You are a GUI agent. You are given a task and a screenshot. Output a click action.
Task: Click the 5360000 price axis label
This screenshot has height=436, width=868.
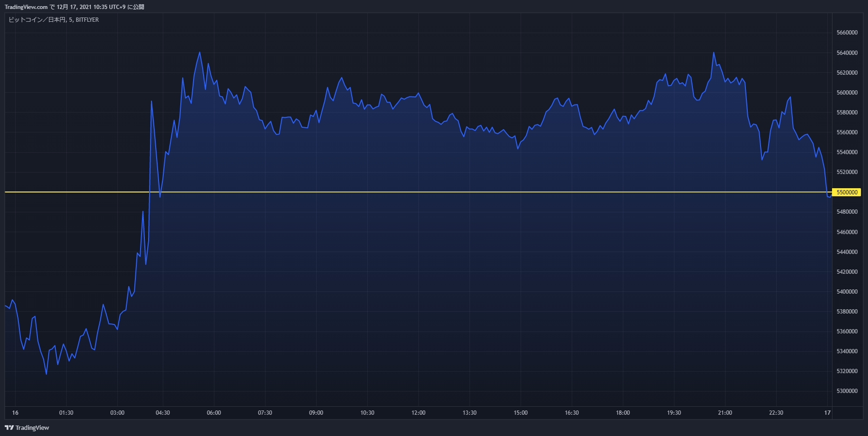(x=847, y=331)
